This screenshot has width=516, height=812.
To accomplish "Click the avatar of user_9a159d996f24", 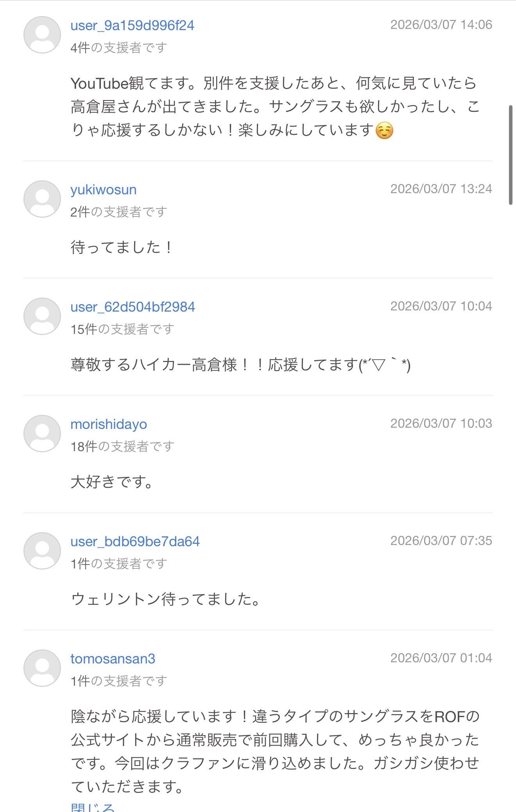I will 42,35.
